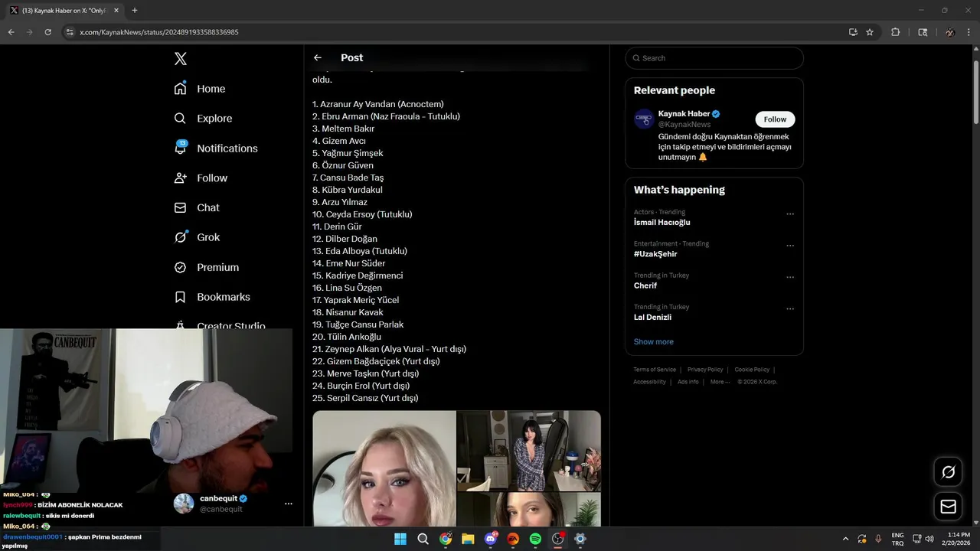
Task: Open the Cookie Policy footer link
Action: [752, 370]
